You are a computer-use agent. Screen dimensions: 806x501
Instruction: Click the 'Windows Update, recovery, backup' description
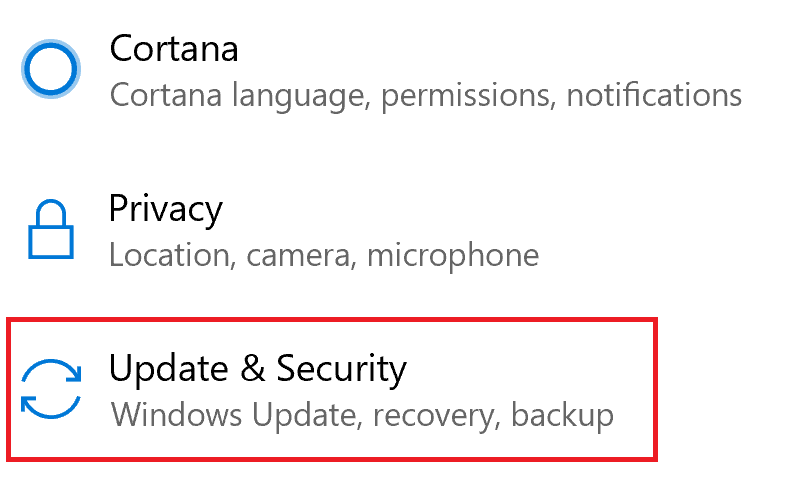tap(362, 415)
